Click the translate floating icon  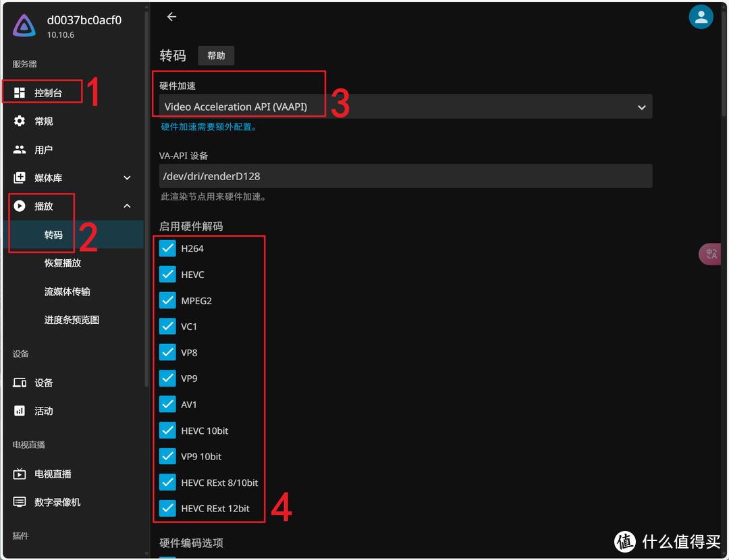click(x=711, y=254)
